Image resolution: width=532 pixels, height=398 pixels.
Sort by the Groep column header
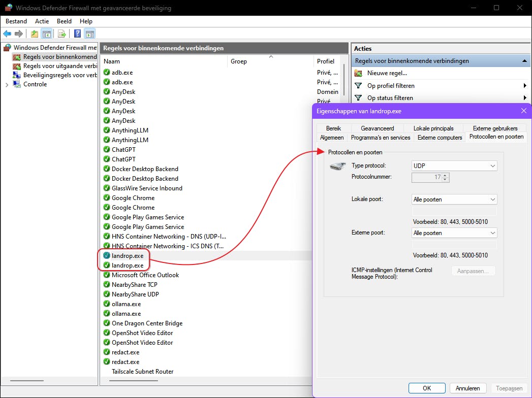coord(270,61)
